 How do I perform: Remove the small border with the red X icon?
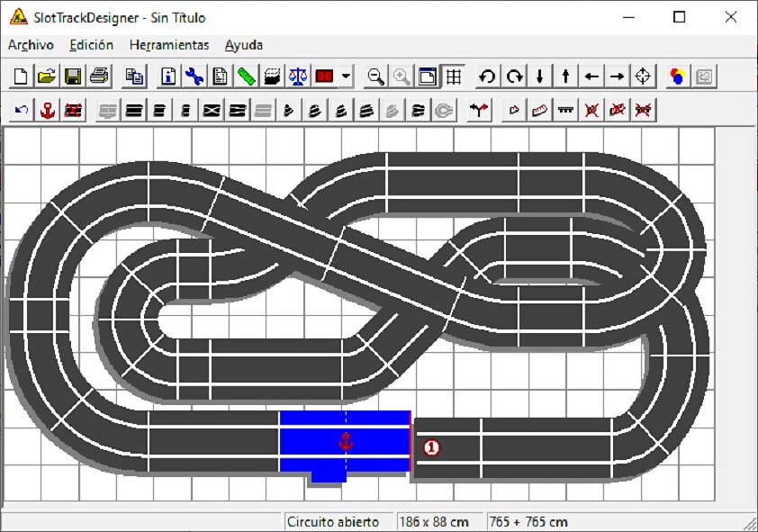pyautogui.click(x=591, y=111)
